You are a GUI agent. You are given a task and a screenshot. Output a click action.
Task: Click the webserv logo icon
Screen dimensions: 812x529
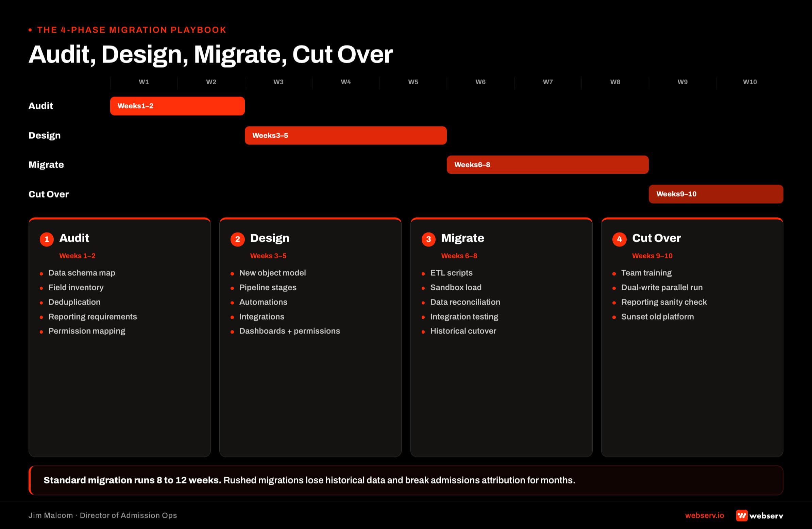pyautogui.click(x=742, y=515)
